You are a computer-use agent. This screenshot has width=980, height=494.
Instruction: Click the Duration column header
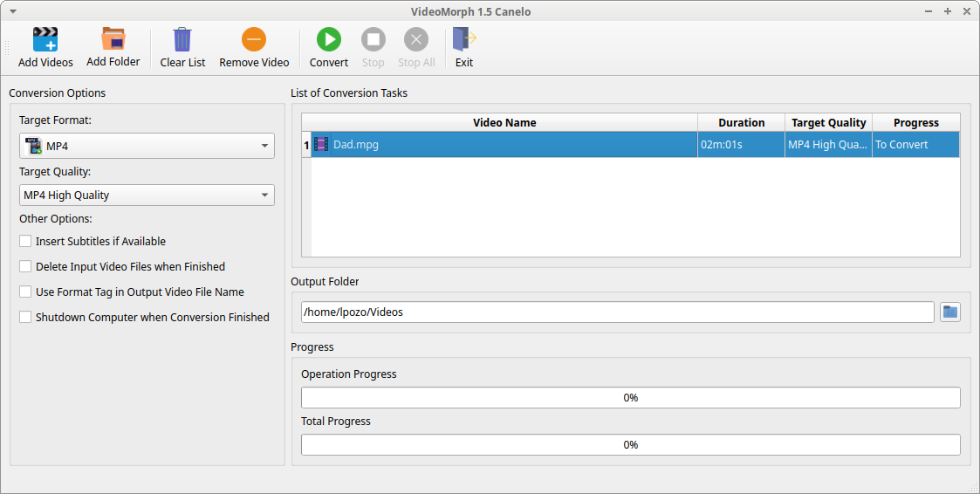(741, 122)
